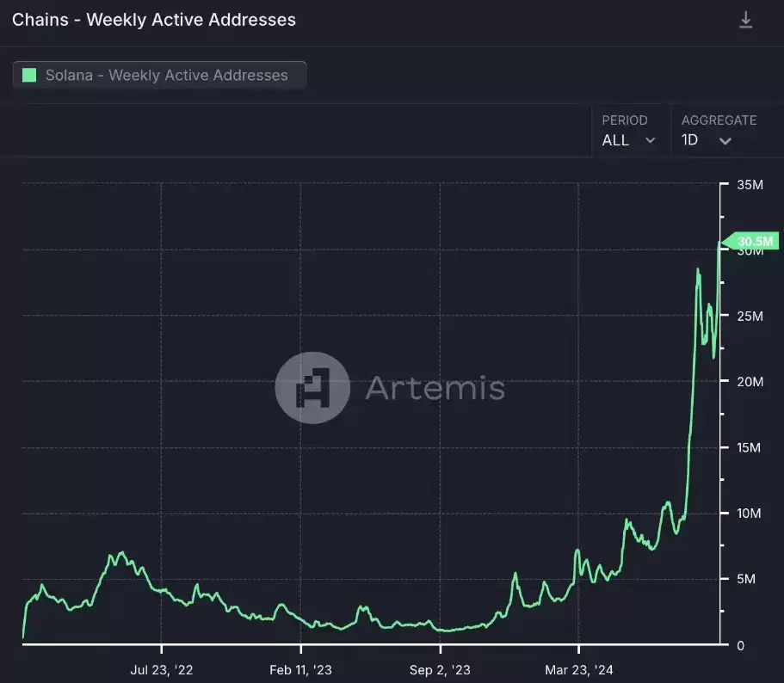Click the 5M y-axis label
The width and height of the screenshot is (784, 683).
click(747, 579)
